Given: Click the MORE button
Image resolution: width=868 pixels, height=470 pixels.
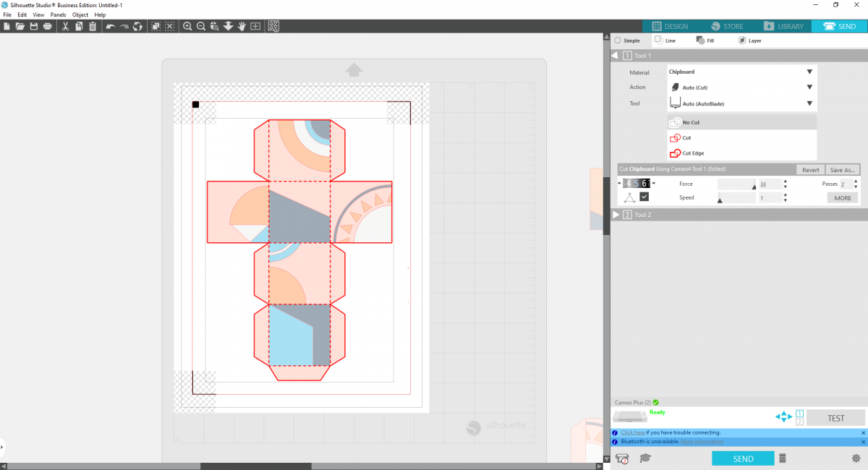Looking at the screenshot, I should [842, 197].
